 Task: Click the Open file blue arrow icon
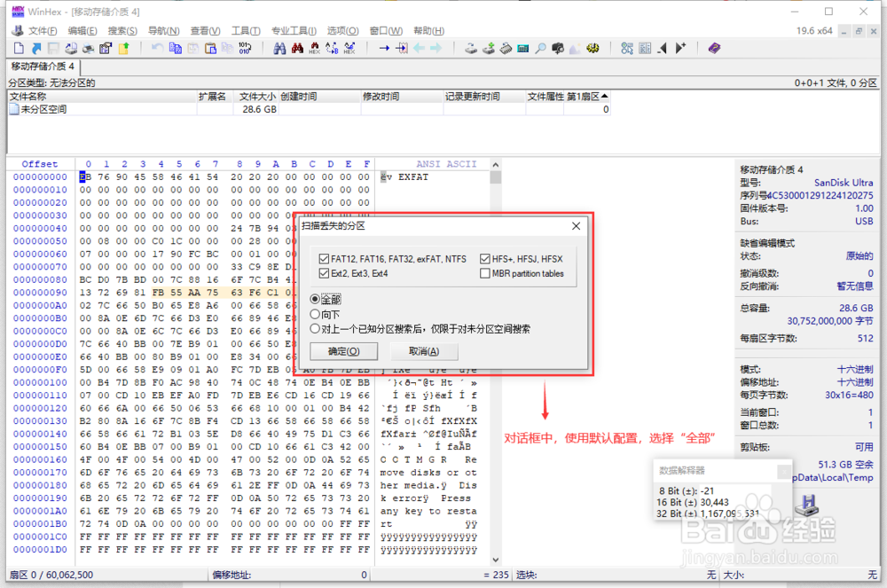36,48
